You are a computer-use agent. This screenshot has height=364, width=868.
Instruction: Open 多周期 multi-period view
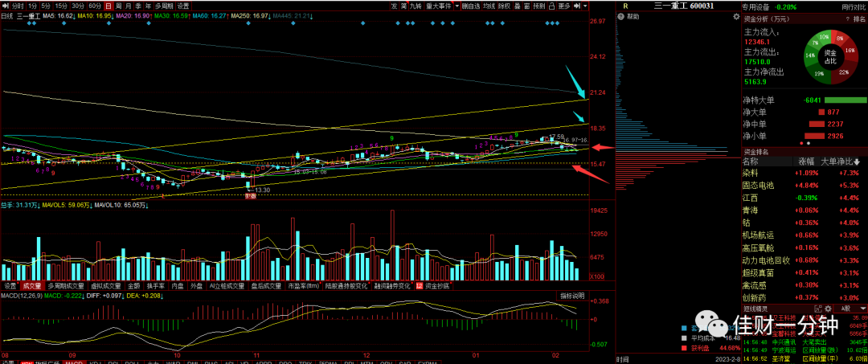(165, 6)
